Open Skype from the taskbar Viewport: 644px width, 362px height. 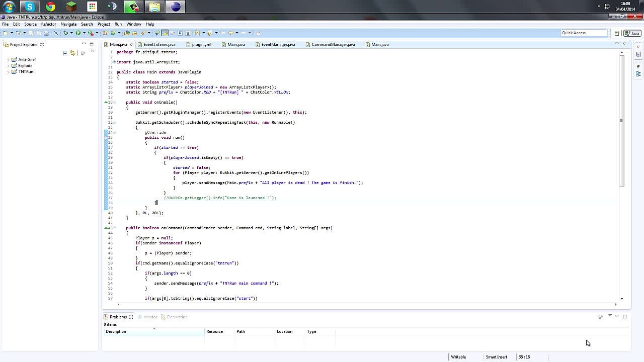point(30,7)
